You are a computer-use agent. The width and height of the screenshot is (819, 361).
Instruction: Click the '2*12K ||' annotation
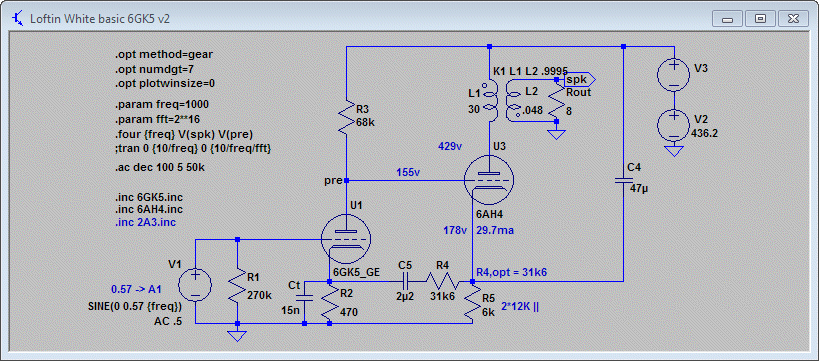pos(520,307)
